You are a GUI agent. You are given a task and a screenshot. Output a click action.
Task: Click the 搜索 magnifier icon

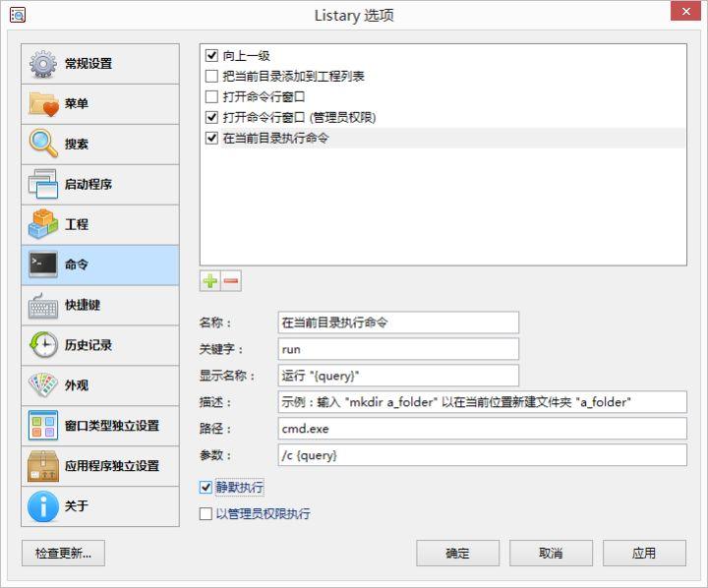tap(43, 144)
